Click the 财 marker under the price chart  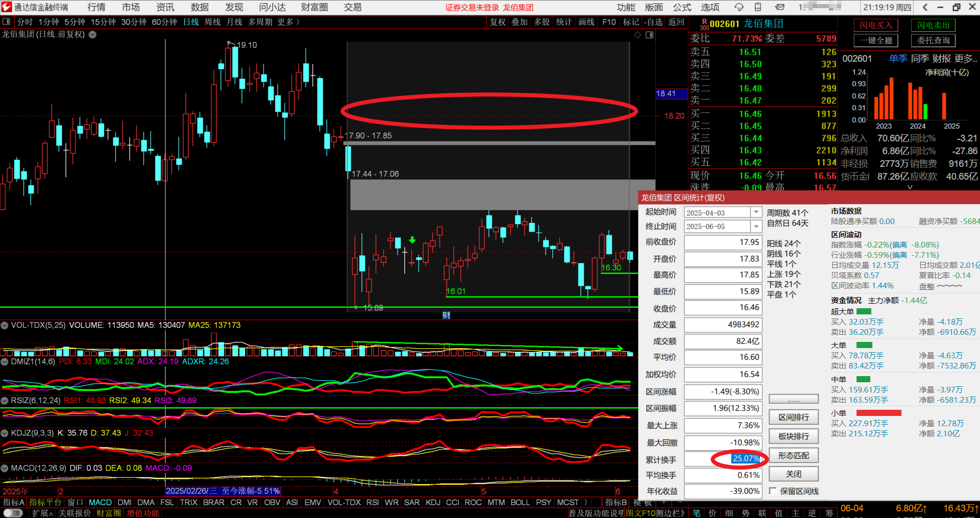click(446, 315)
